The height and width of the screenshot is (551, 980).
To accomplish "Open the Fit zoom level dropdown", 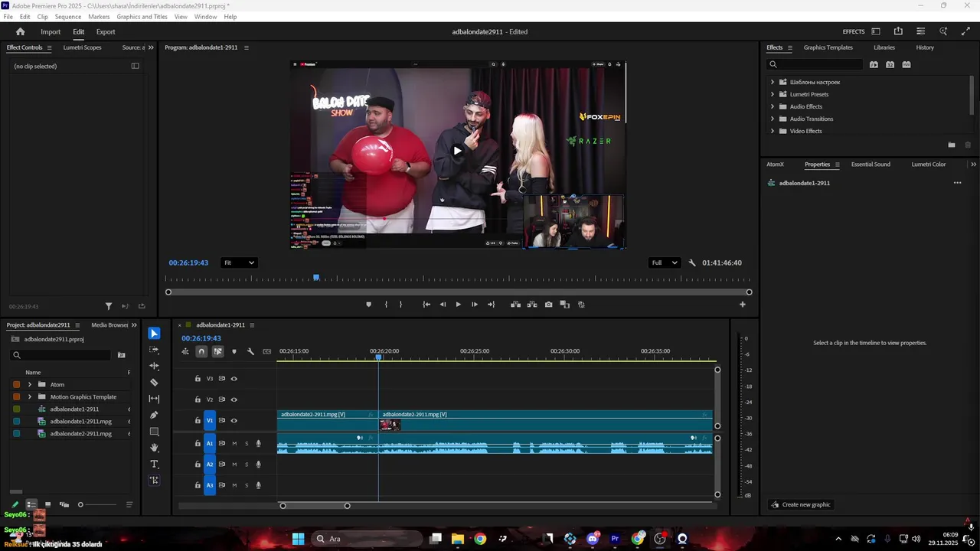I will [x=238, y=262].
